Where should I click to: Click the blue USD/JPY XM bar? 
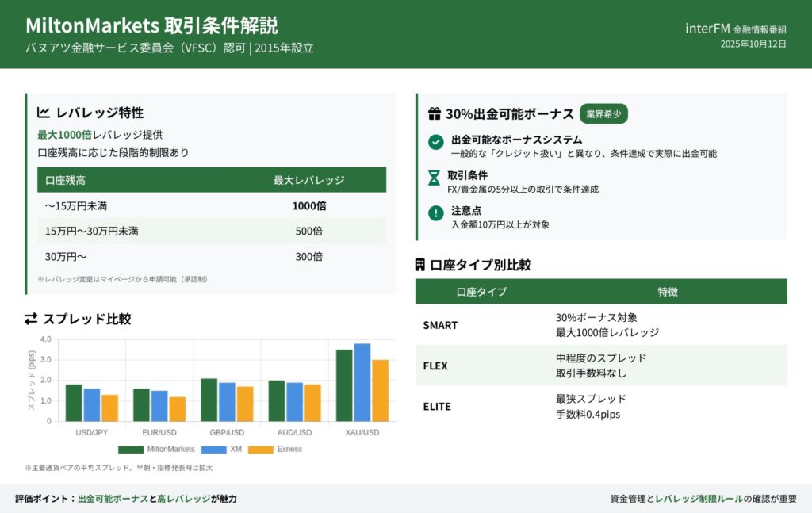point(92,404)
